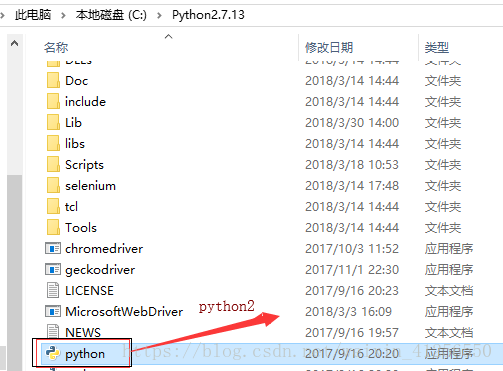
Task: Sort by the 类型 column header
Action: [x=437, y=48]
